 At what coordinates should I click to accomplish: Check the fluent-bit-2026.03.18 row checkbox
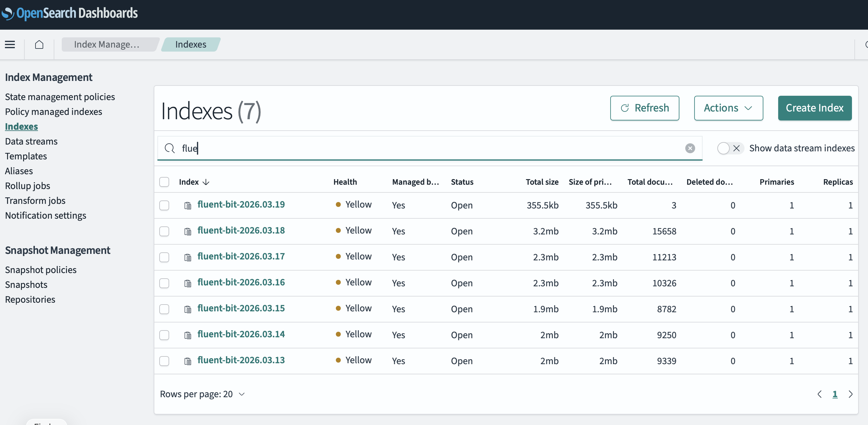164,231
